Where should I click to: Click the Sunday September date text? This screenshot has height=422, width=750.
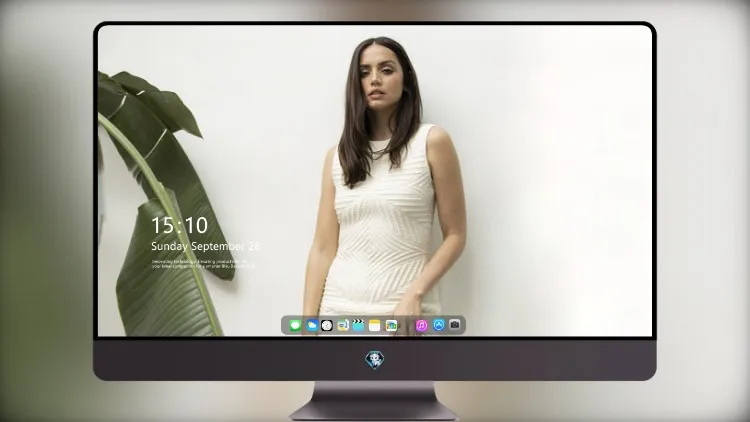[206, 246]
